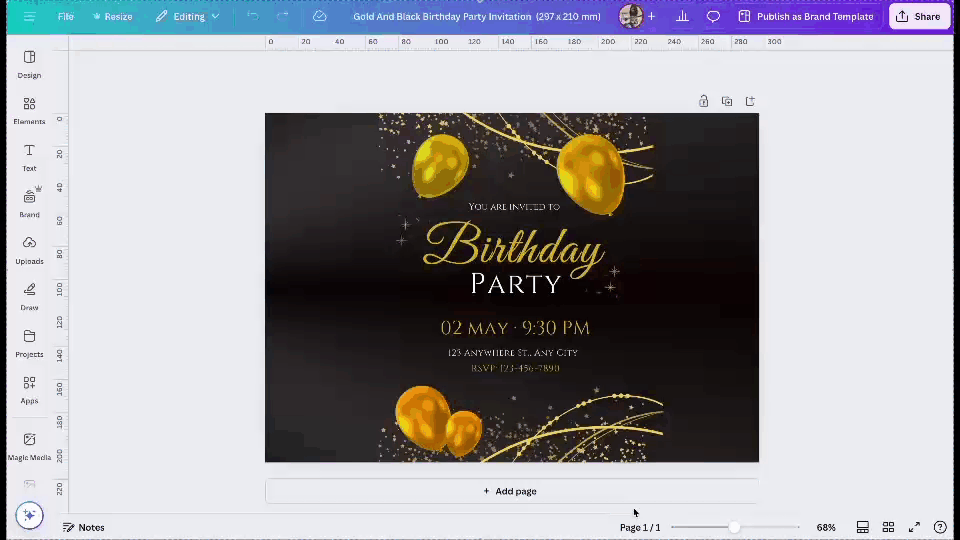
Task: Open the Resize option
Action: pos(112,17)
